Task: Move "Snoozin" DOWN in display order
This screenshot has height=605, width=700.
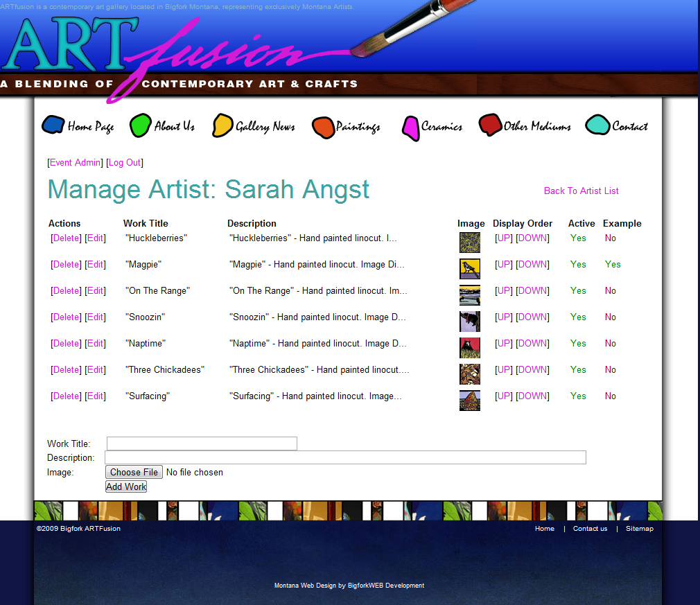Action: point(532,317)
